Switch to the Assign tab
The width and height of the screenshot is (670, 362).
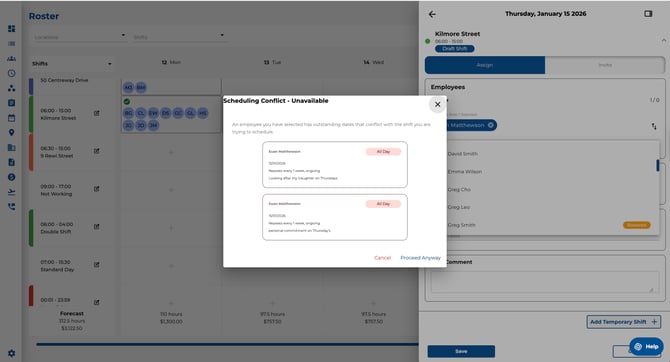click(485, 65)
